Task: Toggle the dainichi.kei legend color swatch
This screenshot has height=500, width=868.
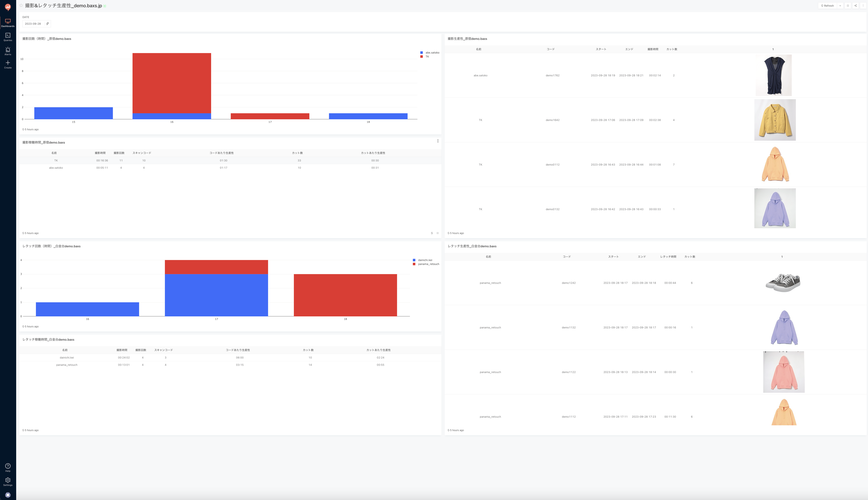Action: (414, 260)
